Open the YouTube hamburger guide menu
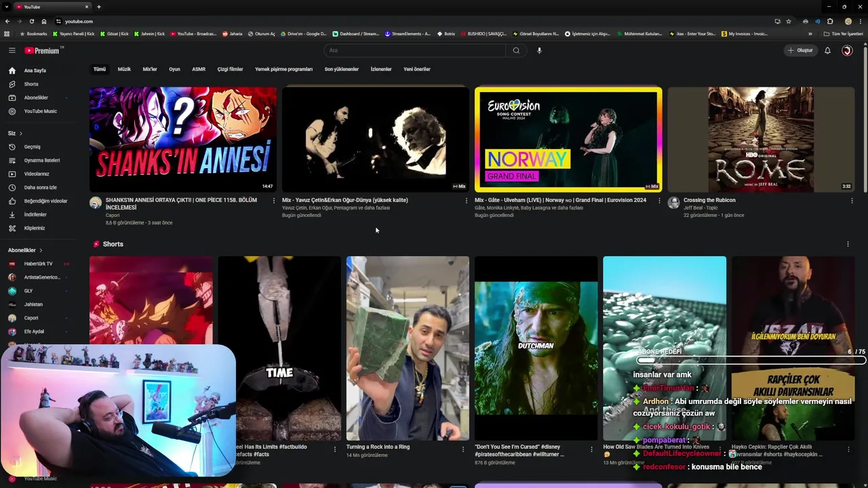The image size is (868, 488). (x=12, y=50)
